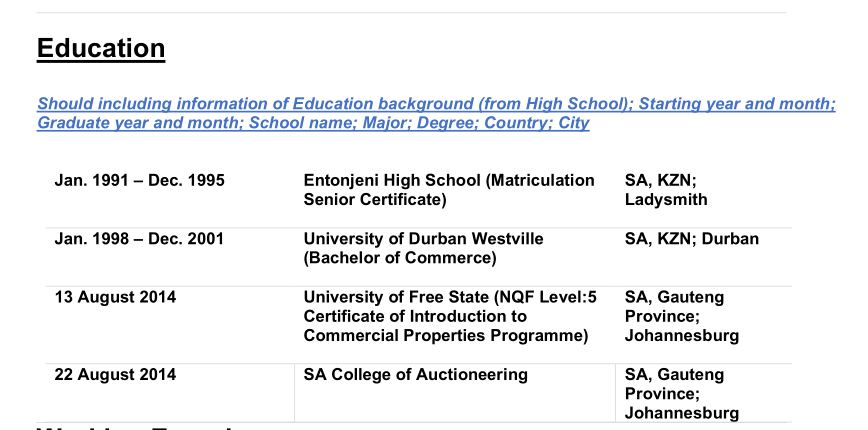Viewport: 868px width, 430px height.
Task: Select the "Jan. 1991 – Dec. 1995" date cell
Action: click(139, 181)
